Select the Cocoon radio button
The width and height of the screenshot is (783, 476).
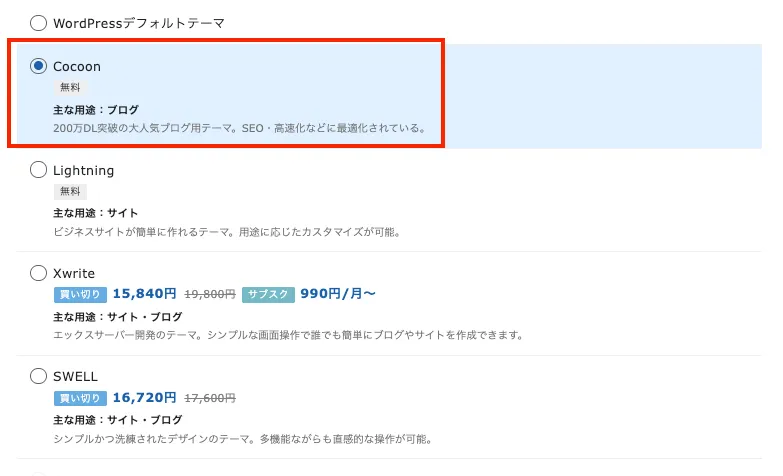[x=39, y=66]
